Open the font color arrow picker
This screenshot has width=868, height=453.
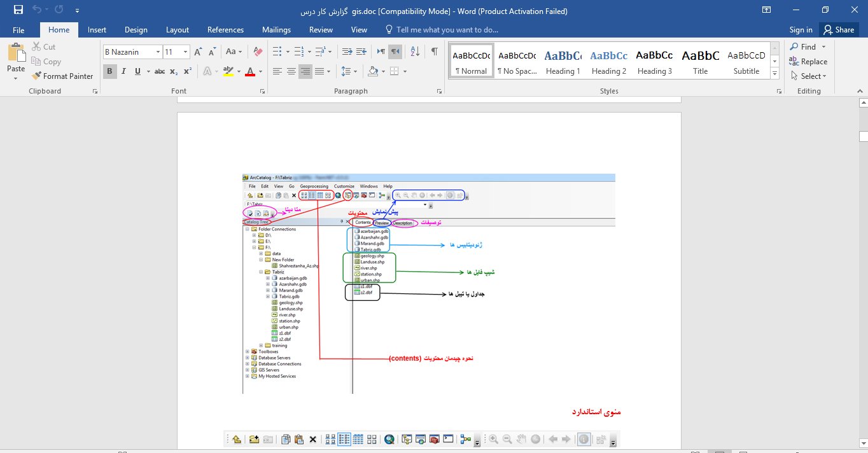[x=262, y=71]
